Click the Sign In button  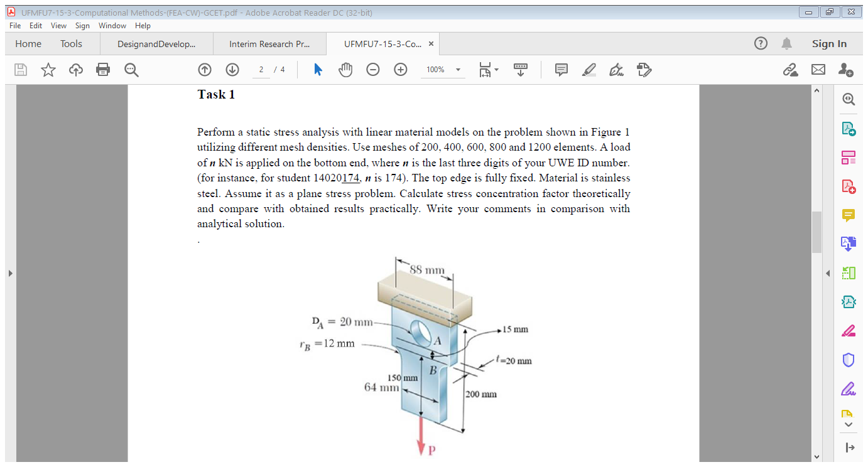tap(829, 43)
